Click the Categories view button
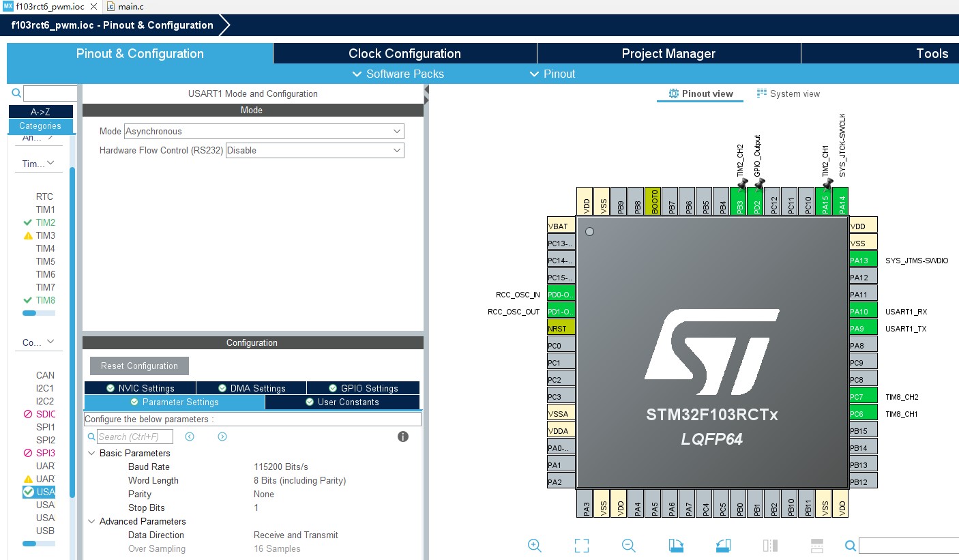 pyautogui.click(x=40, y=126)
